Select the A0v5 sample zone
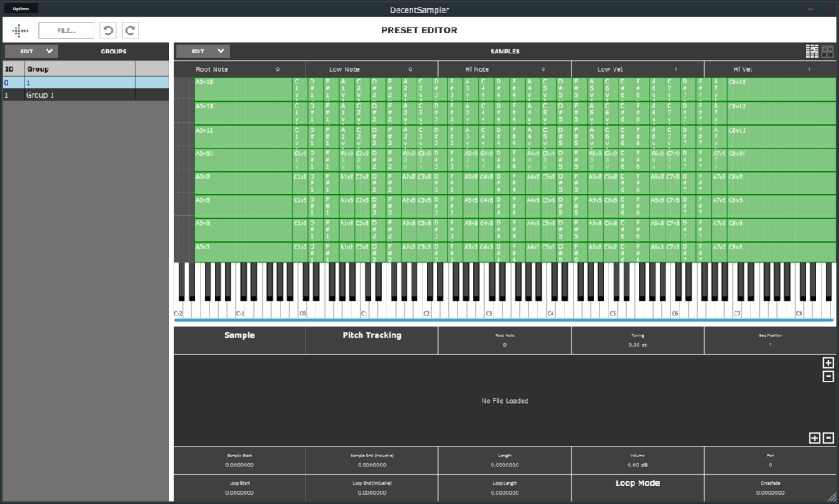Viewport: 839px width, 504px height. pyautogui.click(x=244, y=206)
